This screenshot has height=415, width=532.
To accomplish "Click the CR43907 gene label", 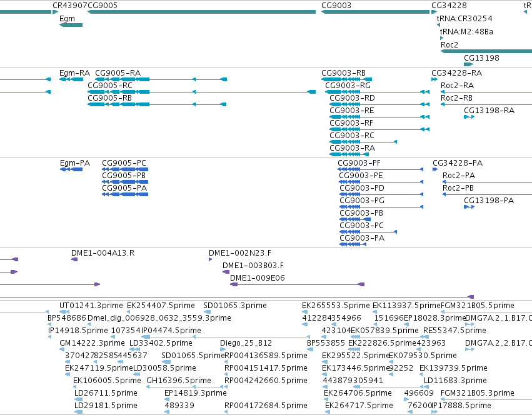I will coord(70,6).
